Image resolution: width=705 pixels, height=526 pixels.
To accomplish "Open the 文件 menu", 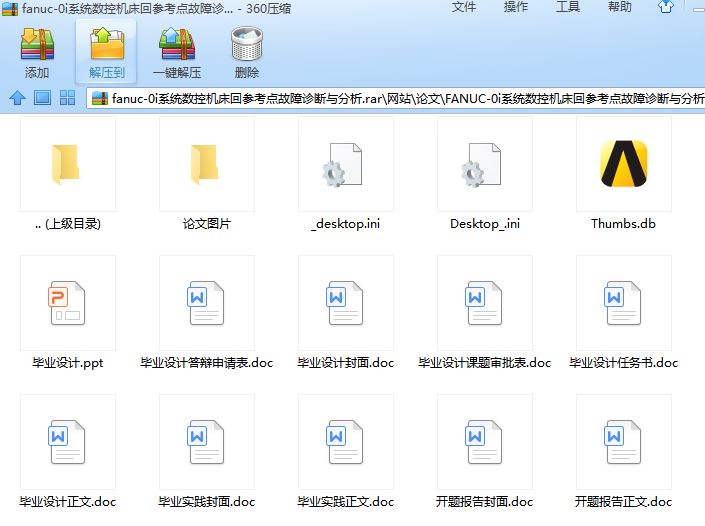I will [x=464, y=7].
